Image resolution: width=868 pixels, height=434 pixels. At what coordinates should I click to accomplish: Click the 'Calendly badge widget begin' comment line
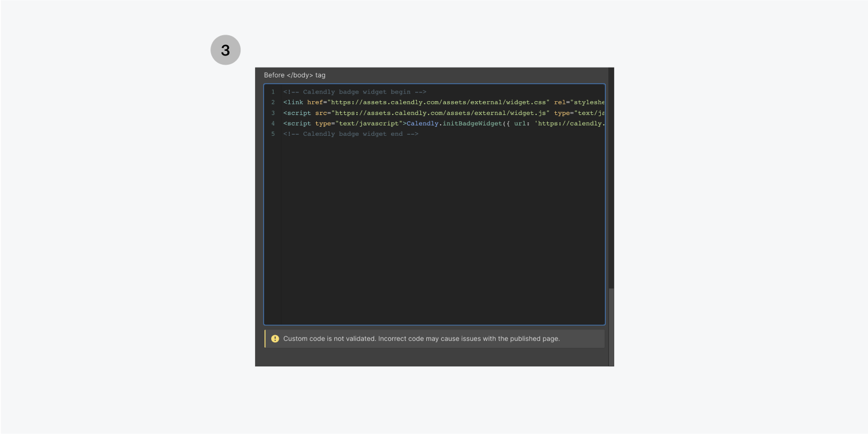(354, 92)
